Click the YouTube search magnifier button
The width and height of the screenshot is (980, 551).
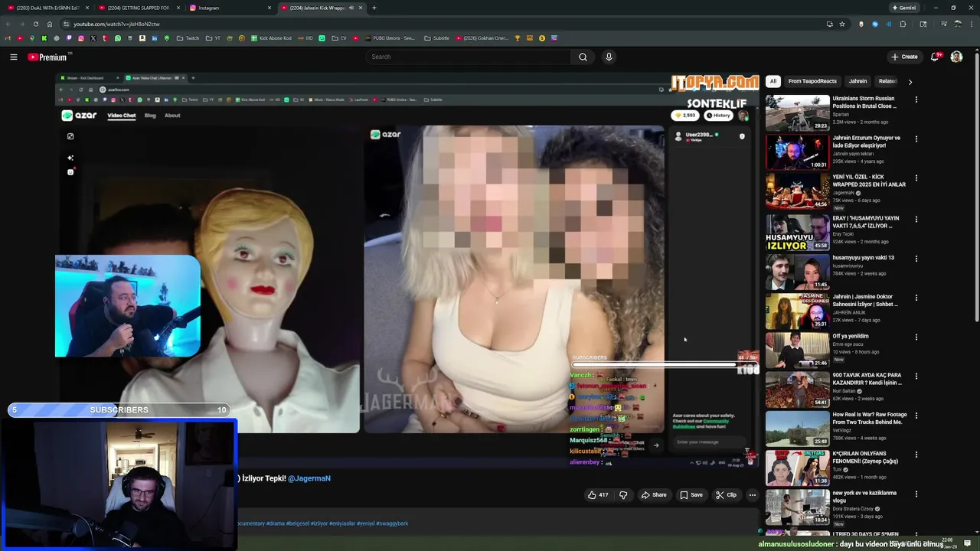[583, 57]
